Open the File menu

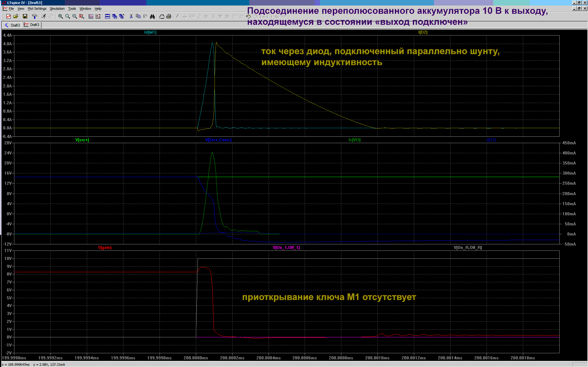[x=11, y=9]
